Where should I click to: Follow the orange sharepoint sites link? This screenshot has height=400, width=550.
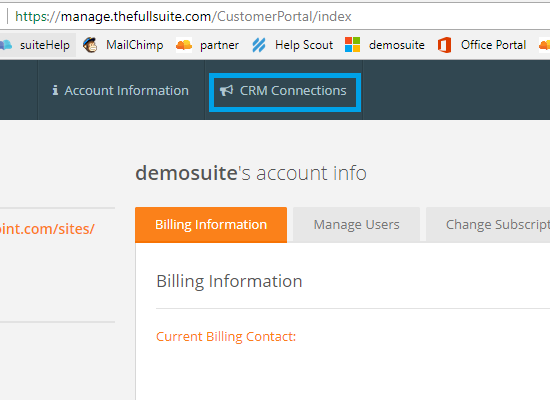click(x=47, y=229)
